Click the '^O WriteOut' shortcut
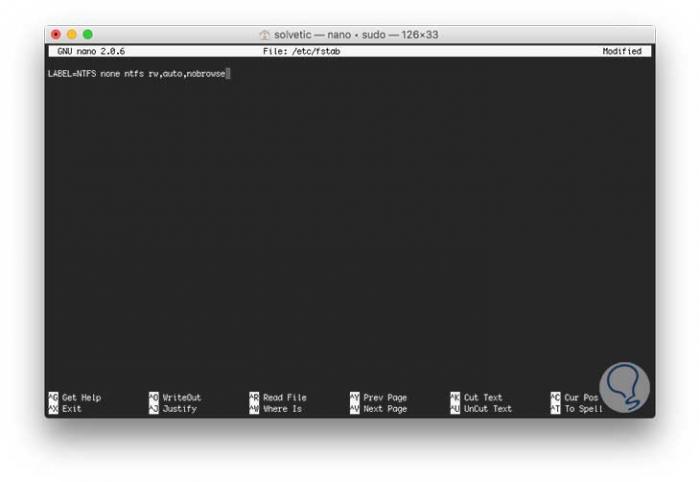700x482 pixels. pos(175,397)
